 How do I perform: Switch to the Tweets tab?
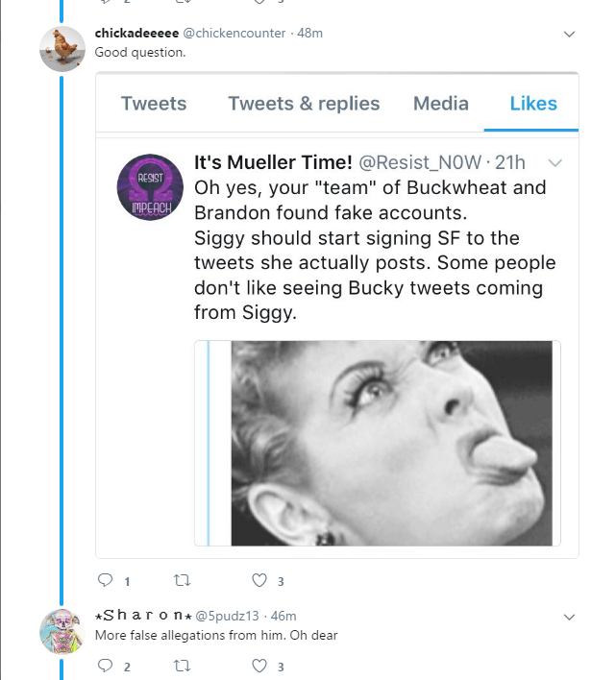click(x=154, y=104)
